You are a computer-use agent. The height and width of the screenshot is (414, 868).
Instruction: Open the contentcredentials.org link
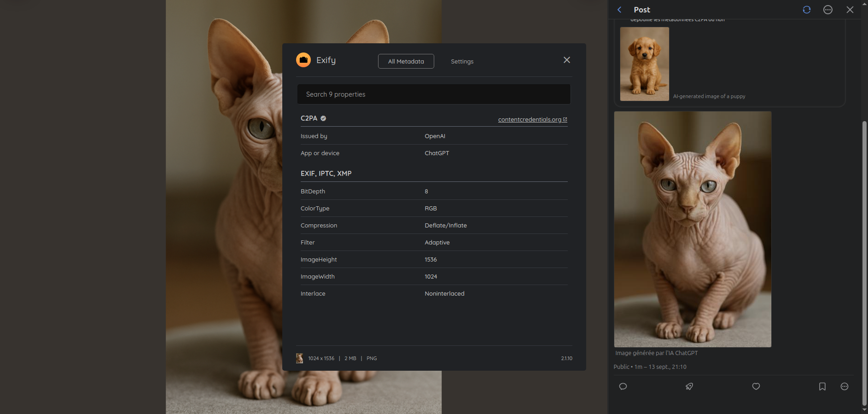click(x=532, y=119)
